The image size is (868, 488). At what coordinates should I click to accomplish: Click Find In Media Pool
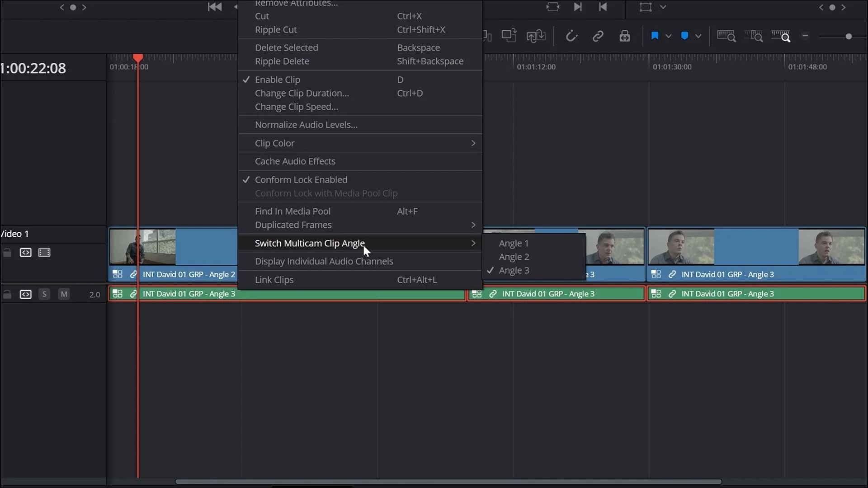tap(292, 211)
